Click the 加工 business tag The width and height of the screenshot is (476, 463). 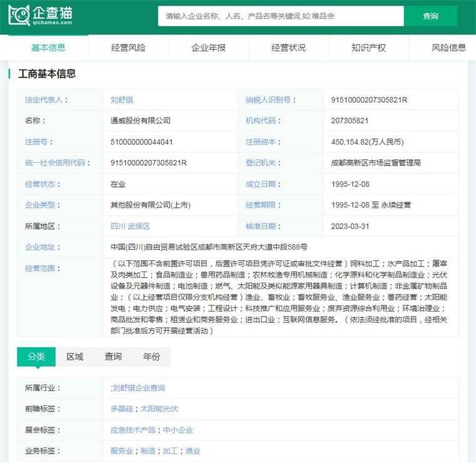170,451
